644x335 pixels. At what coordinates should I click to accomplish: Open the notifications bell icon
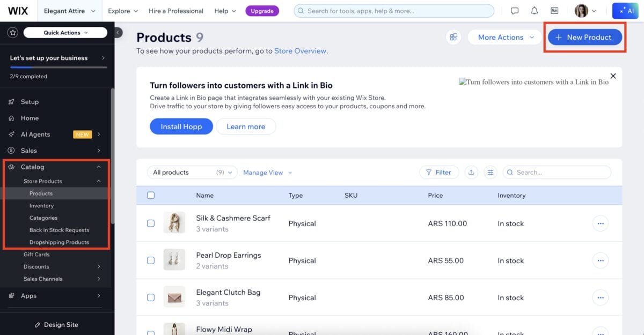[x=534, y=10]
